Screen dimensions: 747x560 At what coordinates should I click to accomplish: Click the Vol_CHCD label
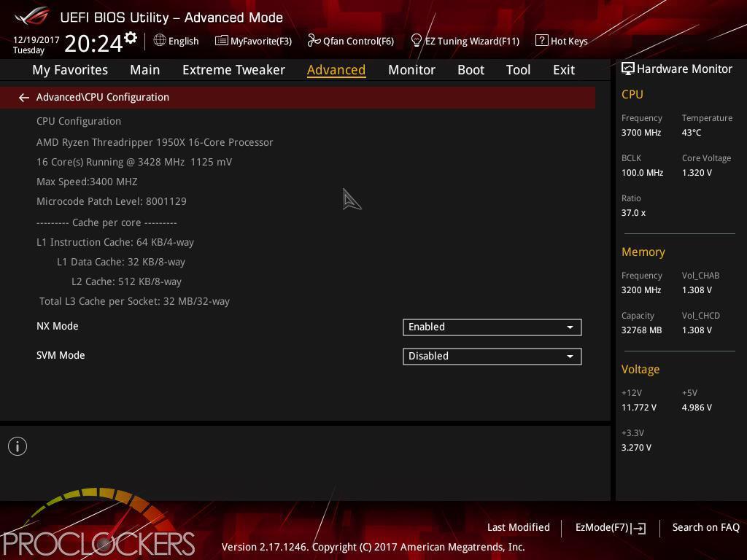[701, 316]
